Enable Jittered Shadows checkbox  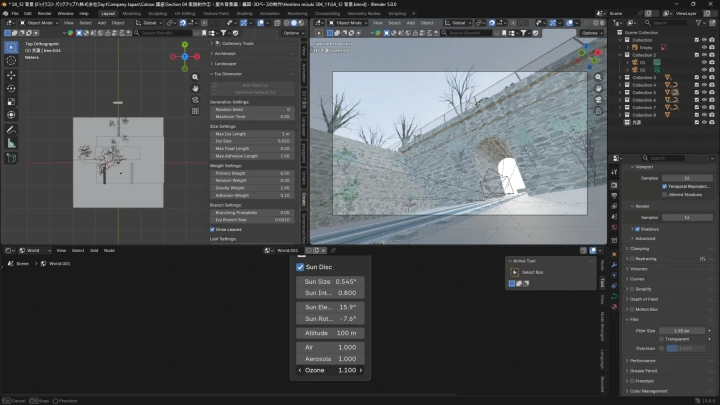(664, 195)
